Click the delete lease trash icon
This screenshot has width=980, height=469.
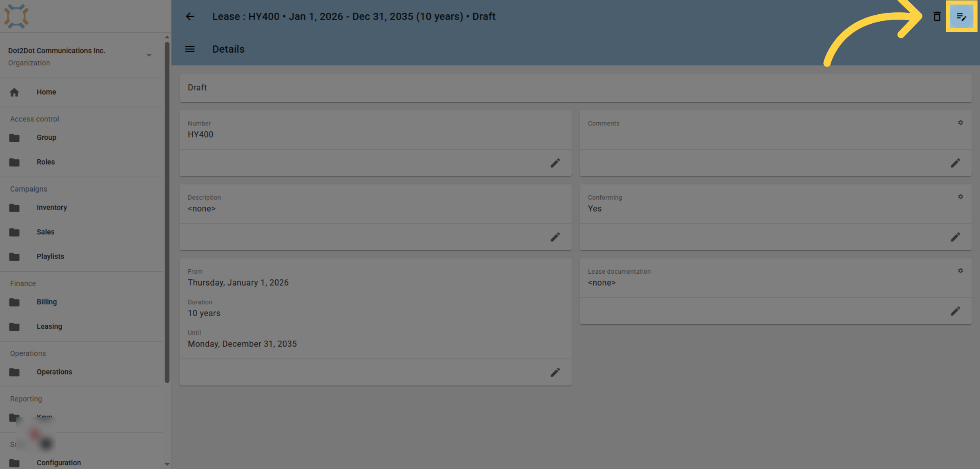937,16
